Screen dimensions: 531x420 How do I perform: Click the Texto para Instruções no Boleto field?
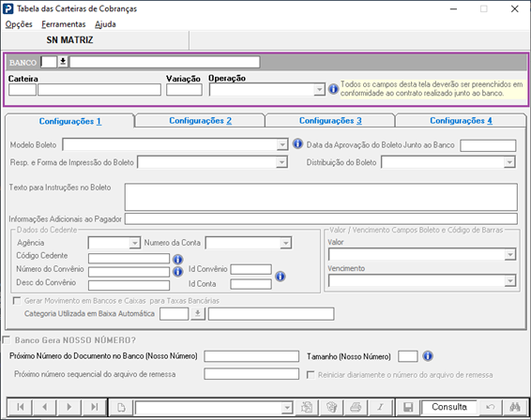321,197
